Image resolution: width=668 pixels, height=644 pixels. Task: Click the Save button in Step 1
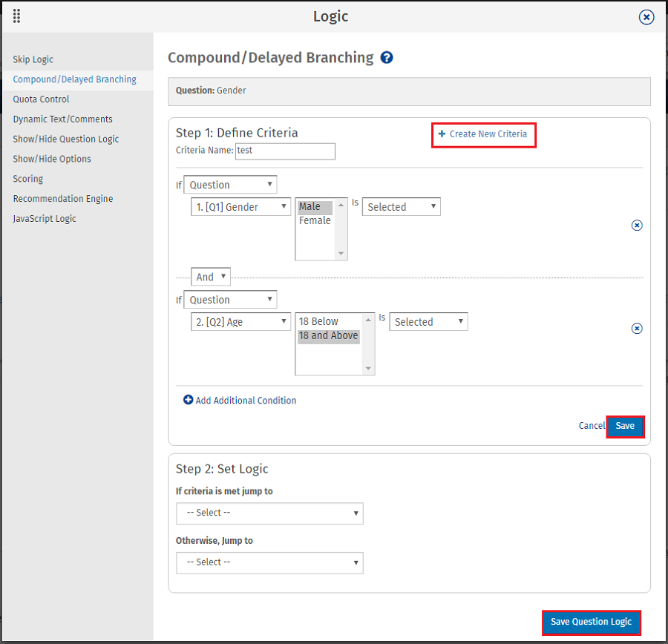624,426
